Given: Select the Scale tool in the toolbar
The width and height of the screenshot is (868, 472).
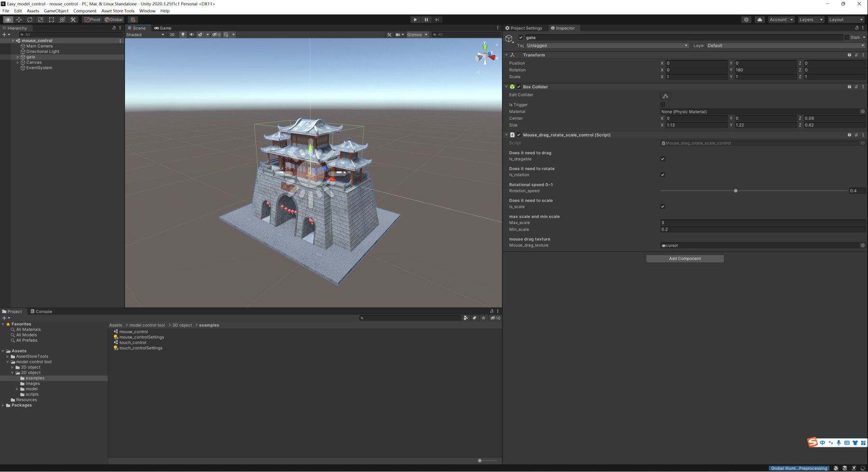Looking at the screenshot, I should click(x=41, y=19).
